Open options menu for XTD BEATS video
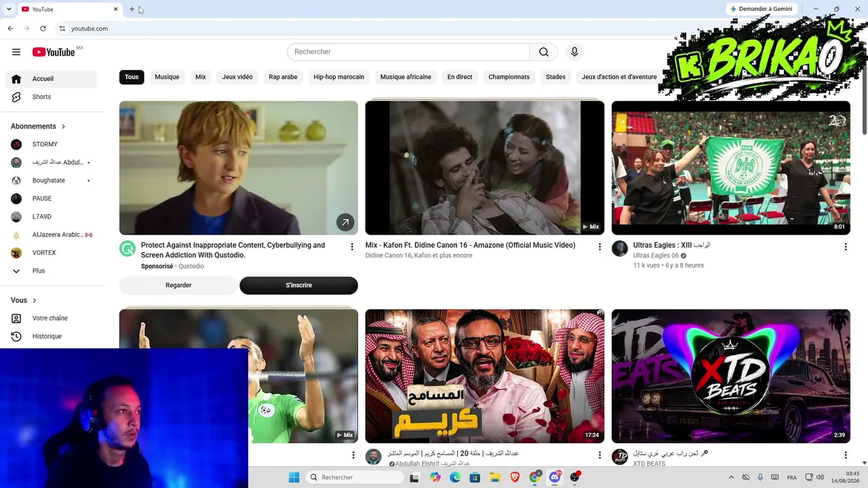 846,455
